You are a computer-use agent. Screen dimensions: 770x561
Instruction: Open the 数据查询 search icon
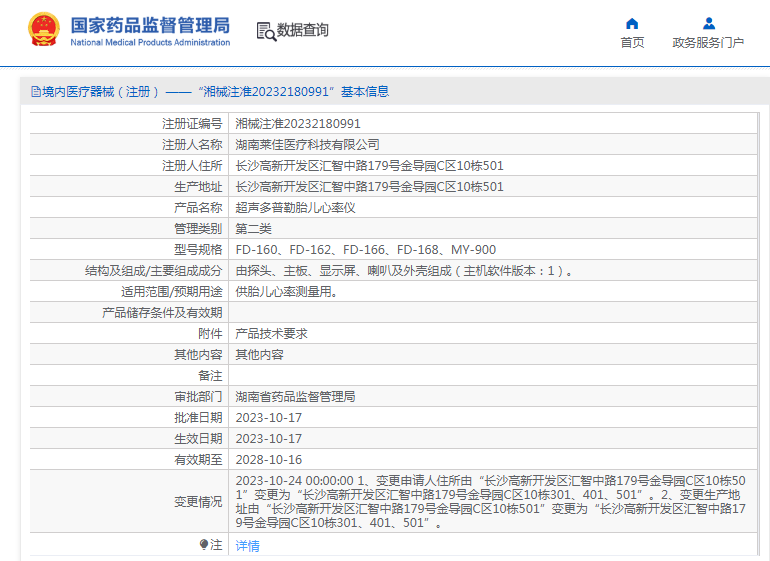(x=266, y=31)
